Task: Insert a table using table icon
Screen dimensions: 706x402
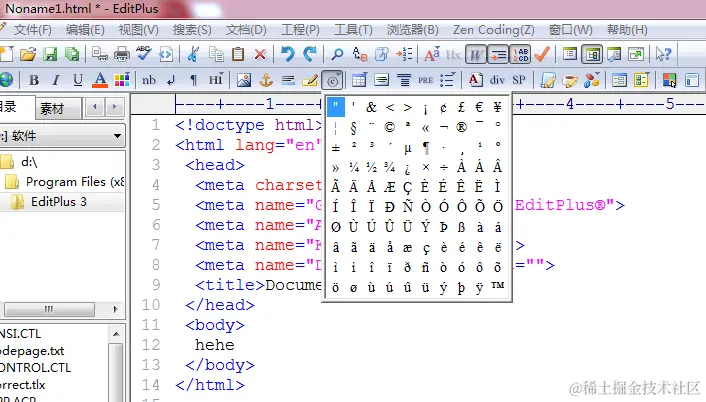Action: (359, 81)
